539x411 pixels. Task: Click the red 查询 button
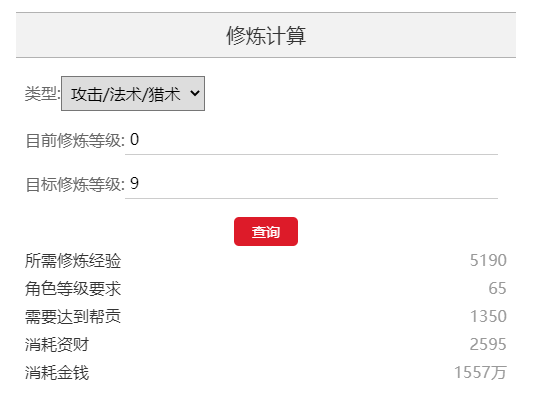266,231
